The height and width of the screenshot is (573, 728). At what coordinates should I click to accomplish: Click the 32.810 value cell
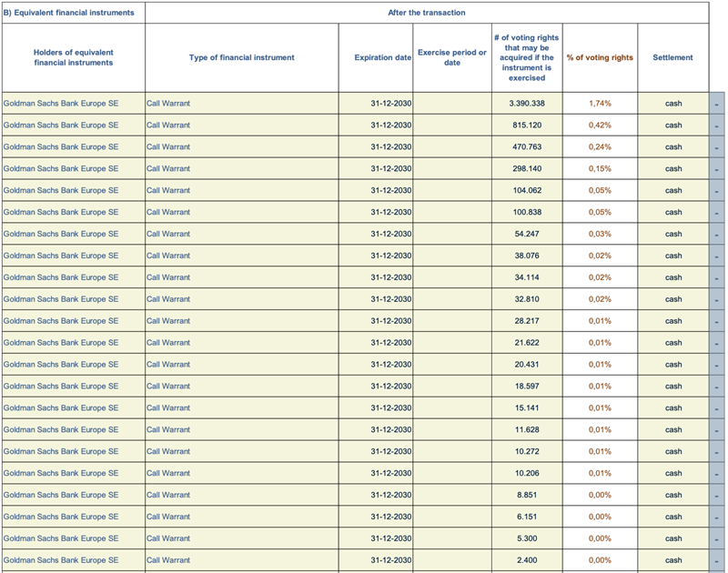(527, 299)
